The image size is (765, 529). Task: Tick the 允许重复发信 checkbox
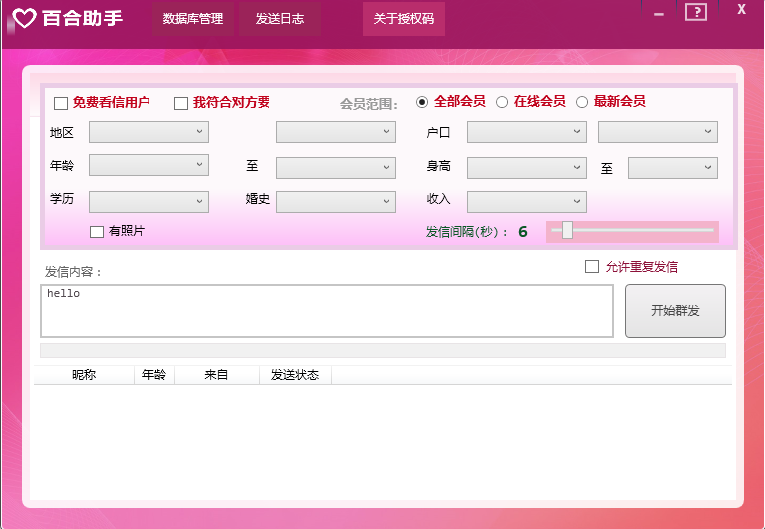click(592, 266)
